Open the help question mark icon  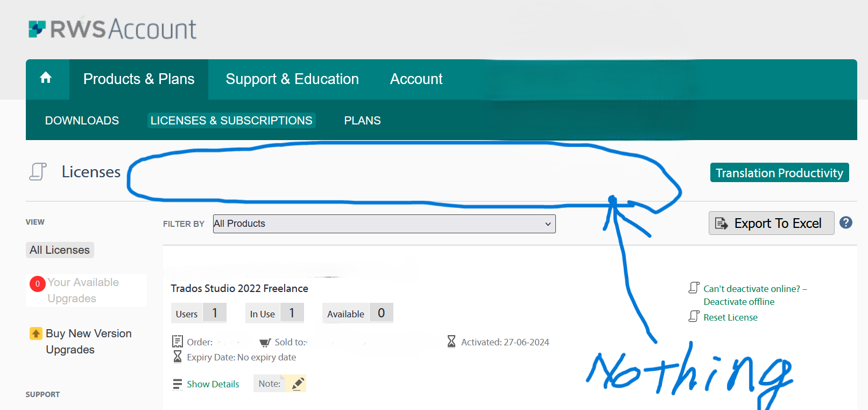pos(846,223)
